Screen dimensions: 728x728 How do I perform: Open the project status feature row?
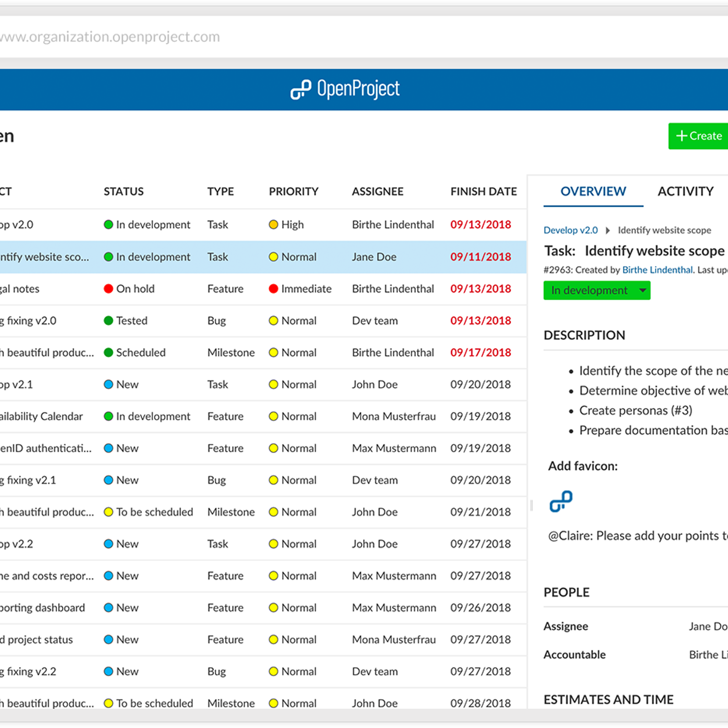pyautogui.click(x=263, y=640)
